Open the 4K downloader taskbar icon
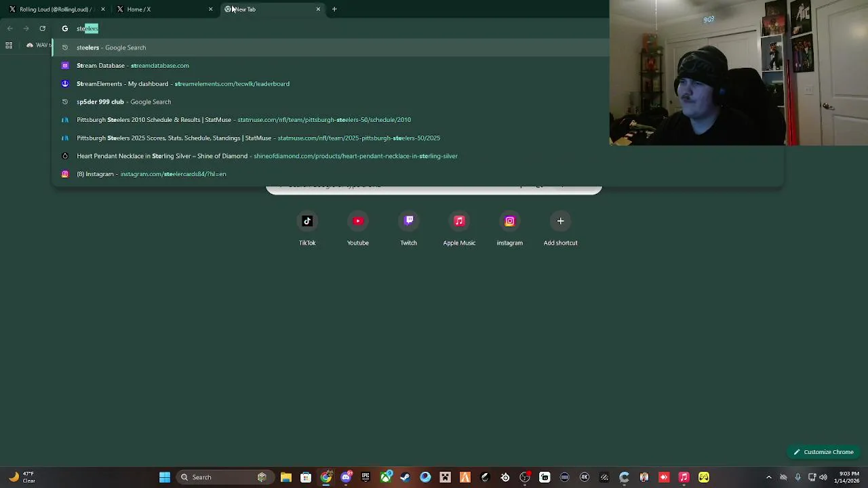The image size is (868, 488). [x=585, y=477]
